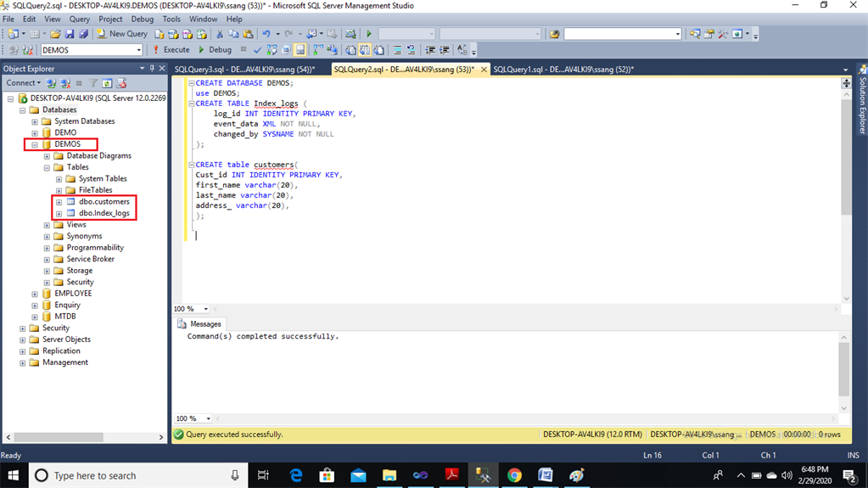The width and height of the screenshot is (868, 488).
Task: Close the SQLQuery2.sql tab
Action: pos(484,70)
